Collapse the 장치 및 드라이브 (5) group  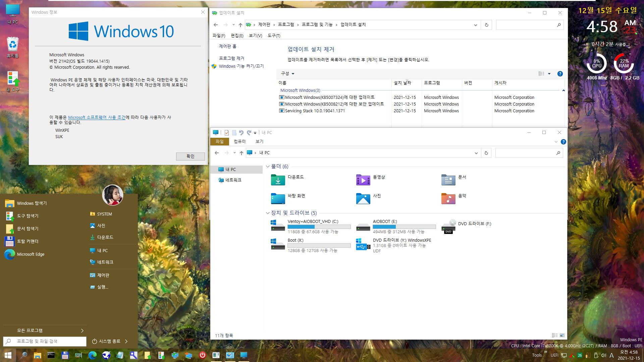(268, 213)
